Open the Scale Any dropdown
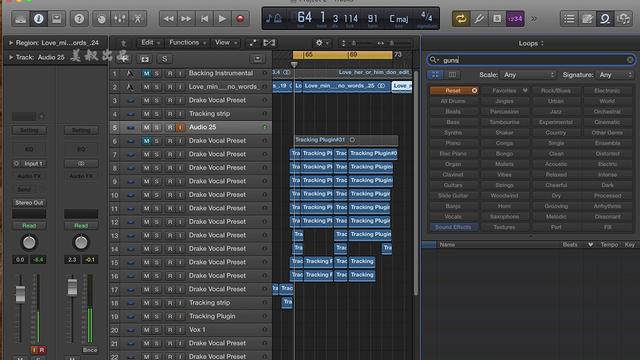Viewport: 640px width, 360px height. [x=529, y=75]
